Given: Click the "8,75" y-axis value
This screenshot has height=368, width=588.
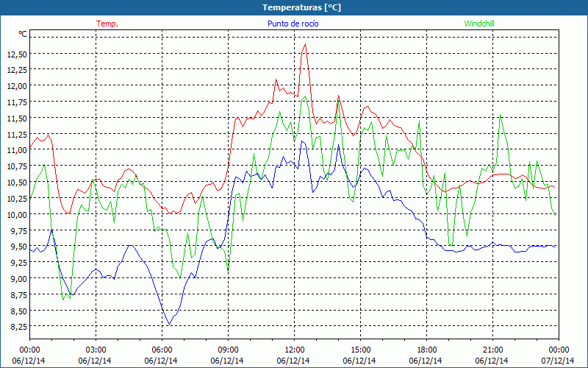Looking at the screenshot, I should (19, 296).
